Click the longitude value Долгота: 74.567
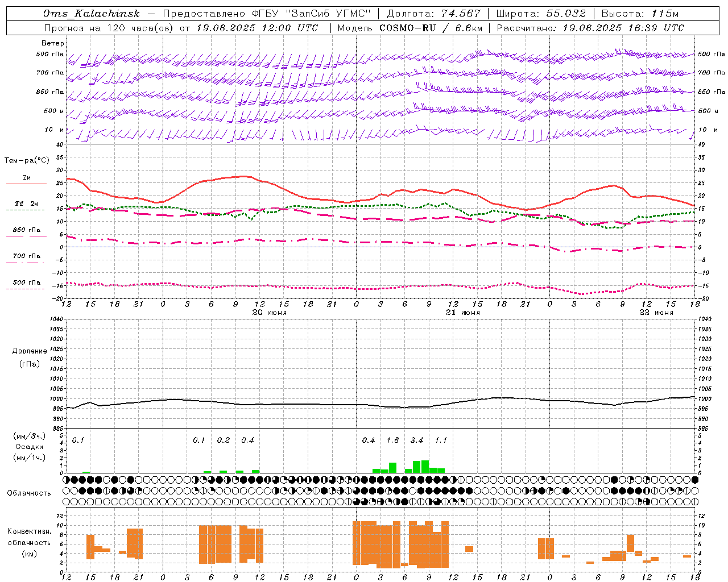The image size is (728, 582). click(433, 14)
